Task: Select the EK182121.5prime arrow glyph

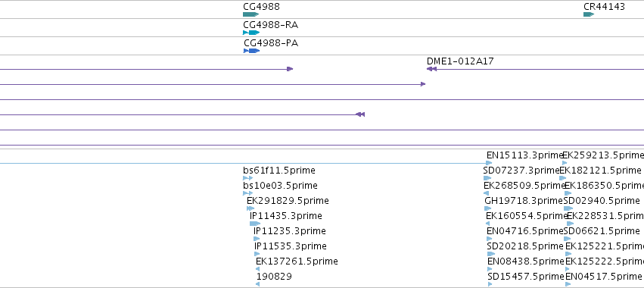Action: click(563, 178)
